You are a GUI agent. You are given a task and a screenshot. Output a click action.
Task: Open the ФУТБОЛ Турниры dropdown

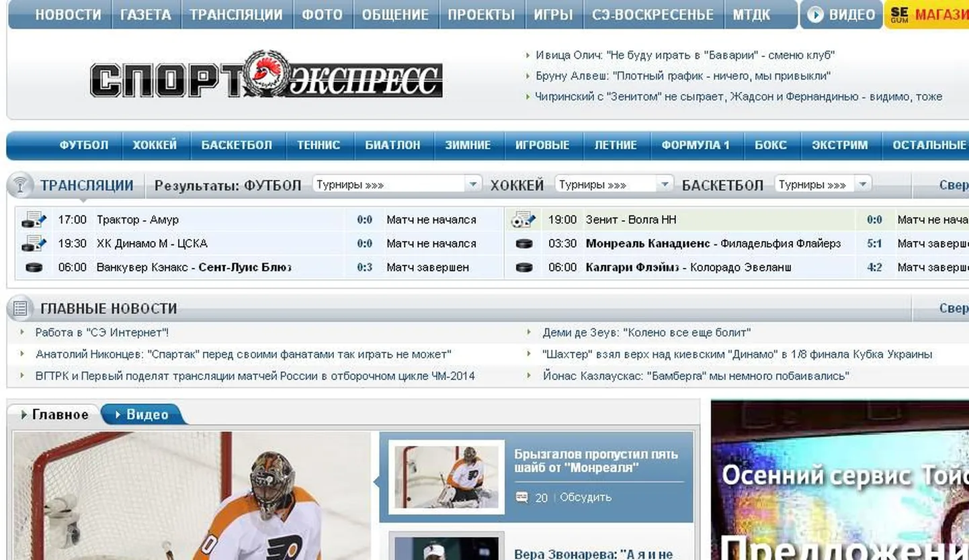(x=397, y=184)
